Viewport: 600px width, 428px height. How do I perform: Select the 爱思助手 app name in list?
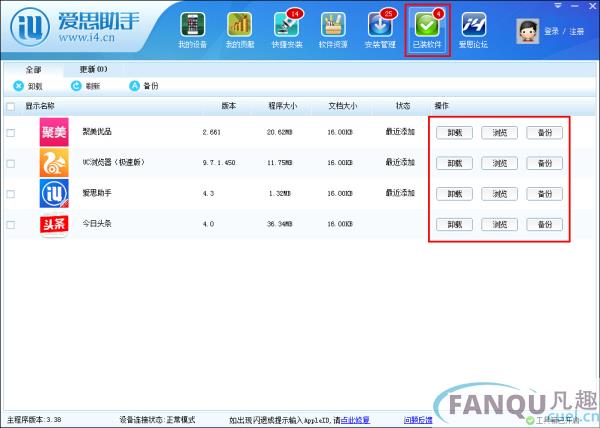tap(97, 193)
